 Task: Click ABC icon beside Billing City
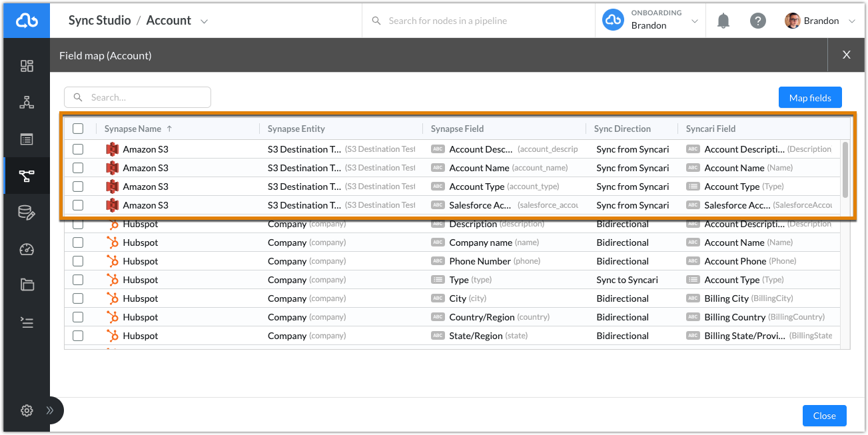693,298
